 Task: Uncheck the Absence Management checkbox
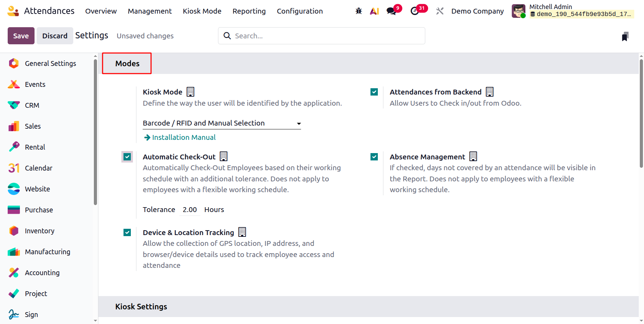pyautogui.click(x=374, y=157)
